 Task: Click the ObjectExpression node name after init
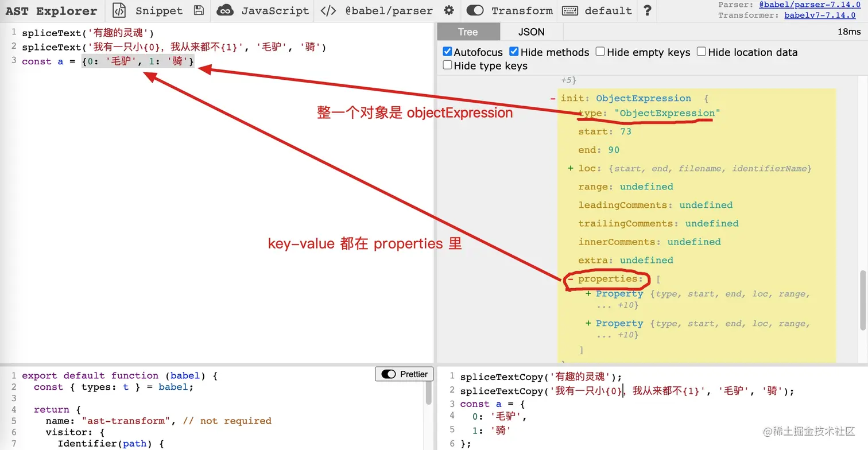[x=644, y=98]
